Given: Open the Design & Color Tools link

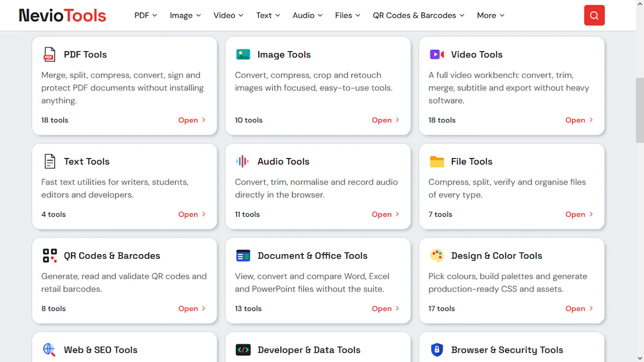Looking at the screenshot, I should [579, 308].
